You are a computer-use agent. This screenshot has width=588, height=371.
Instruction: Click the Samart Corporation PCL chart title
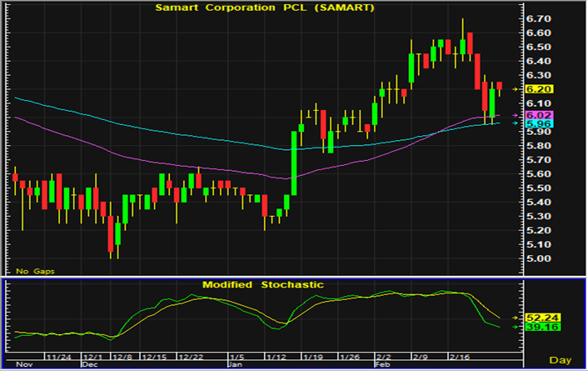(x=262, y=8)
